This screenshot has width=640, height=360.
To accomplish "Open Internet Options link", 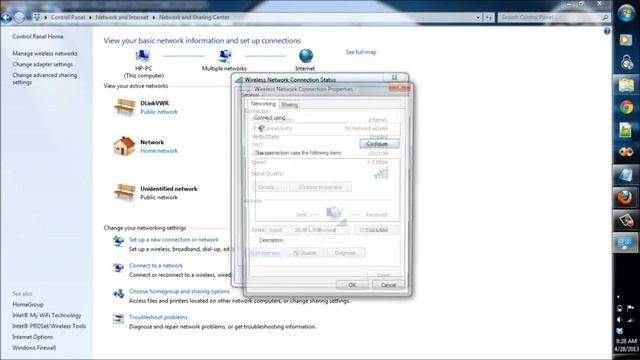I will [33, 337].
